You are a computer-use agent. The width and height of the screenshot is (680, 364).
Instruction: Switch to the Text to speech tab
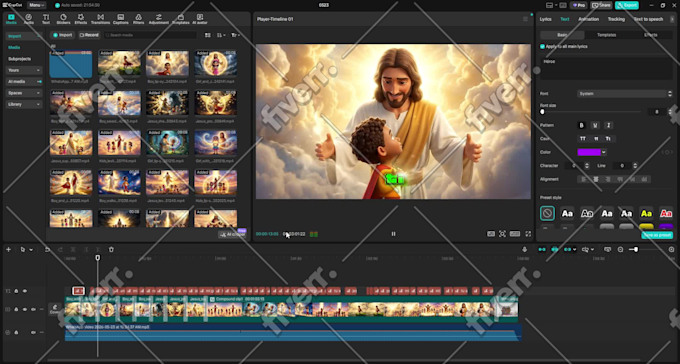[648, 19]
